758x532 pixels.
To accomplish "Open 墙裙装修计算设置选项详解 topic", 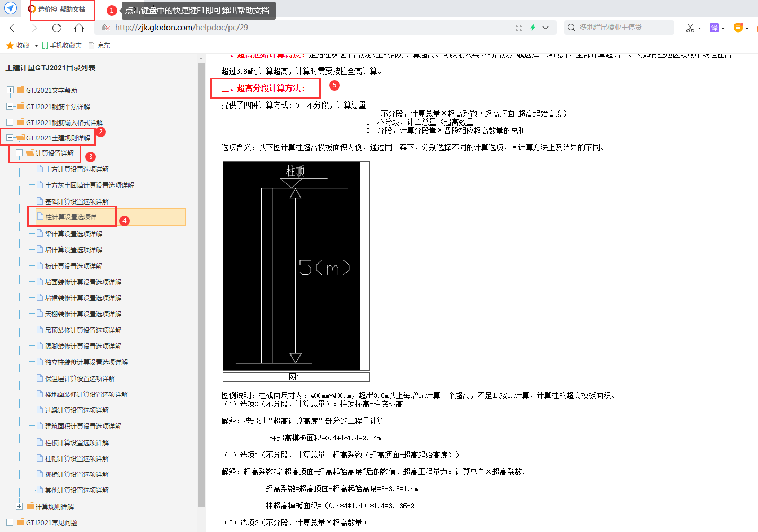I will 83,298.
